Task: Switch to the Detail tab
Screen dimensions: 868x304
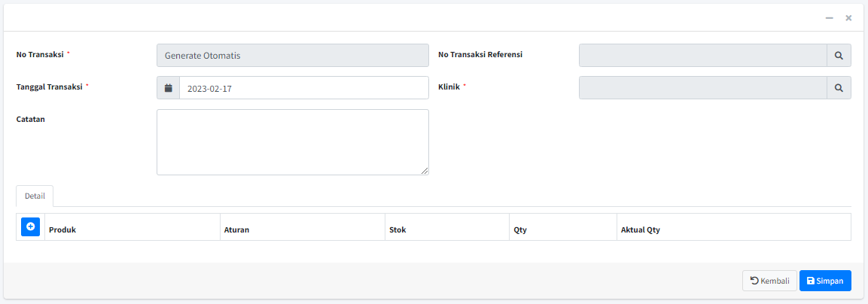Action: 35,196
